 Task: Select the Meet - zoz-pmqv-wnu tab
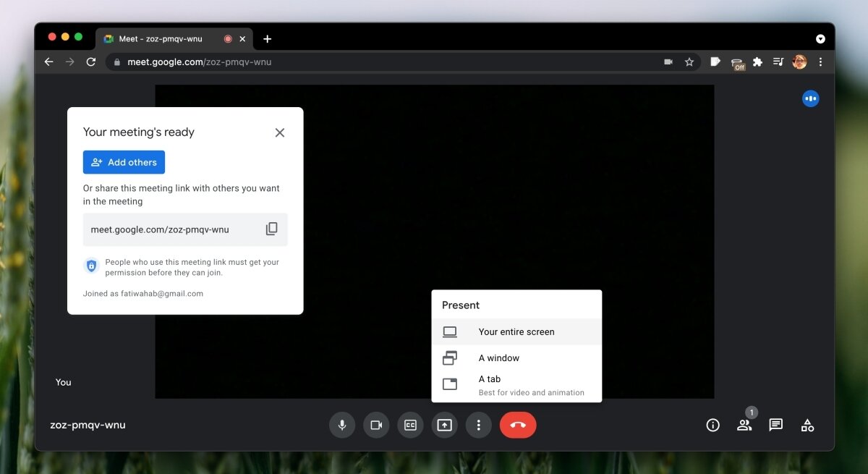174,38
